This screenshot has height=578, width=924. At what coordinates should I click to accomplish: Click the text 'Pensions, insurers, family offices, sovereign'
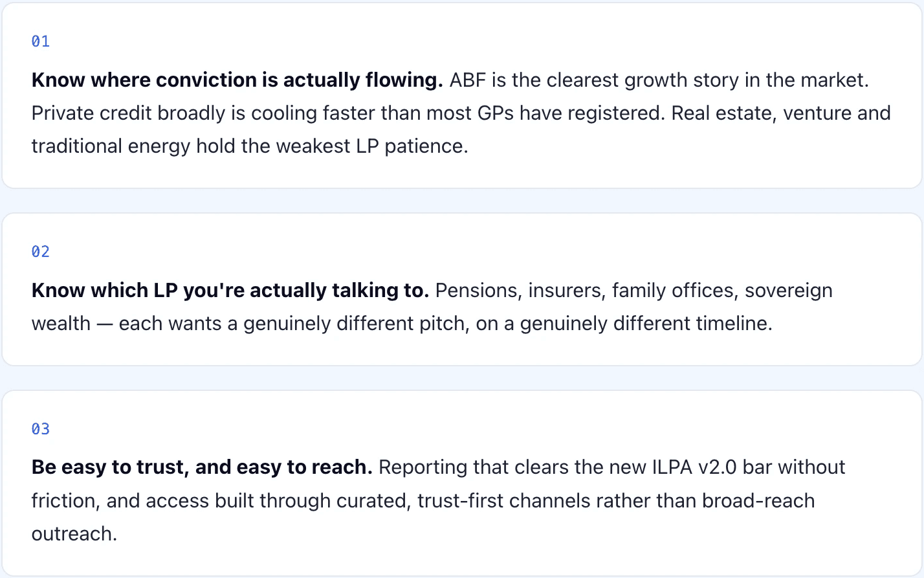point(634,291)
